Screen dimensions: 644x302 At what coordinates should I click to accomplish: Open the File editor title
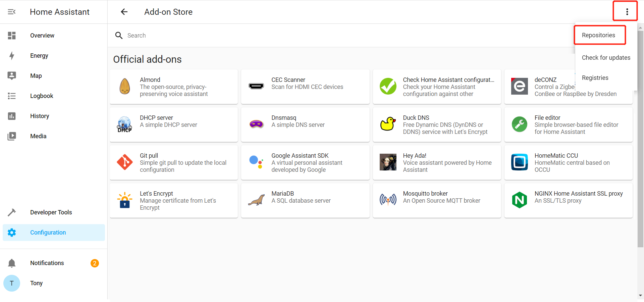[x=547, y=117]
